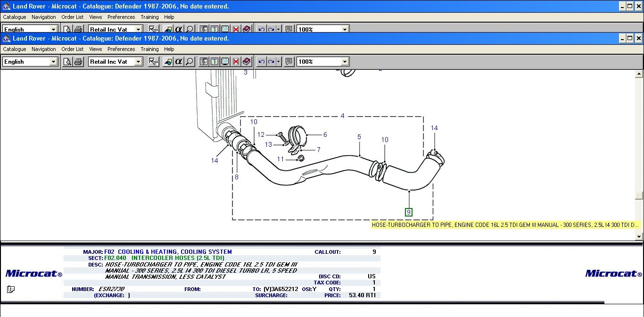This screenshot has height=317, width=644.
Task: Click the monitor screen icon in front toolbar
Action: (x=225, y=62)
